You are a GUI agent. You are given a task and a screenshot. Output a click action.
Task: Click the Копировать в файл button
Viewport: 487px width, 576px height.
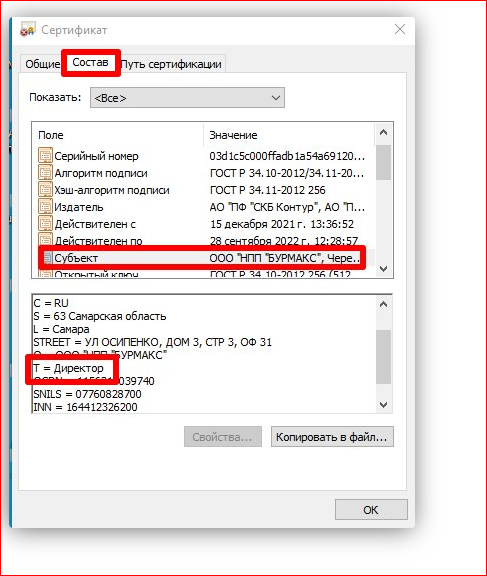(x=332, y=437)
